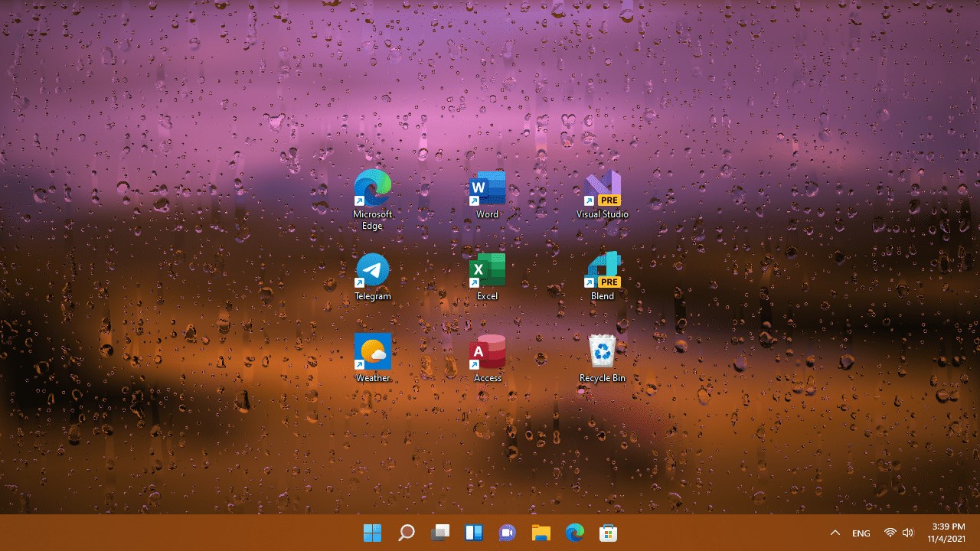Open Teams Chat from the taskbar

(x=508, y=533)
